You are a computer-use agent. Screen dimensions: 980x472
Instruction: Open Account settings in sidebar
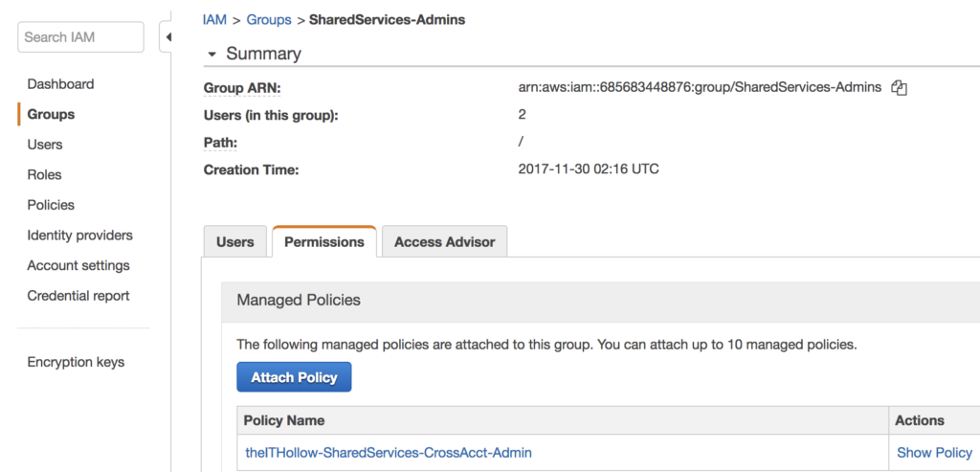pyautogui.click(x=78, y=265)
